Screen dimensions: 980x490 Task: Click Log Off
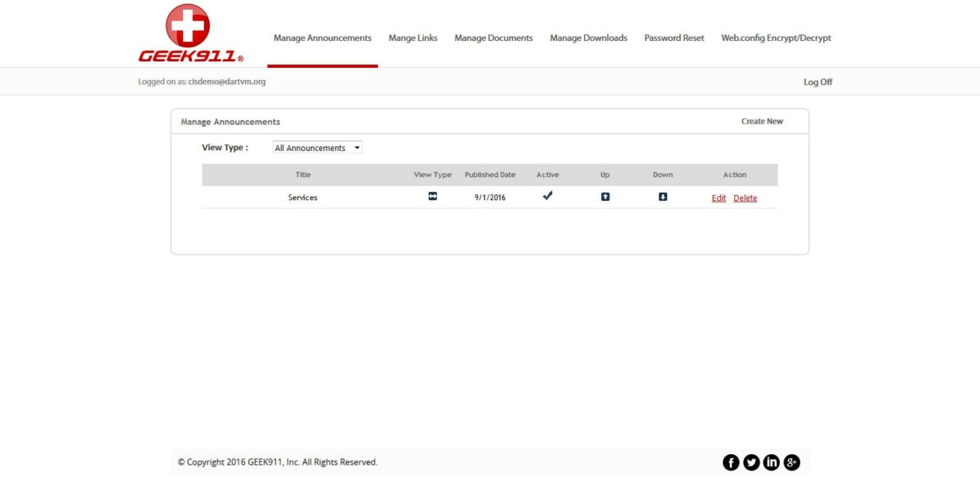[x=817, y=82]
